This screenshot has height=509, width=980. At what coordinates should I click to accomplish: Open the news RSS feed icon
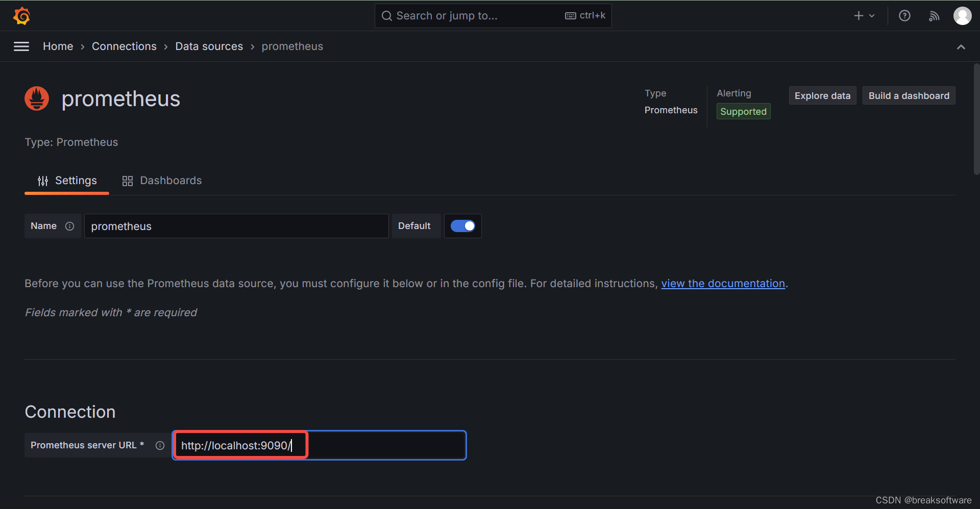pyautogui.click(x=934, y=16)
